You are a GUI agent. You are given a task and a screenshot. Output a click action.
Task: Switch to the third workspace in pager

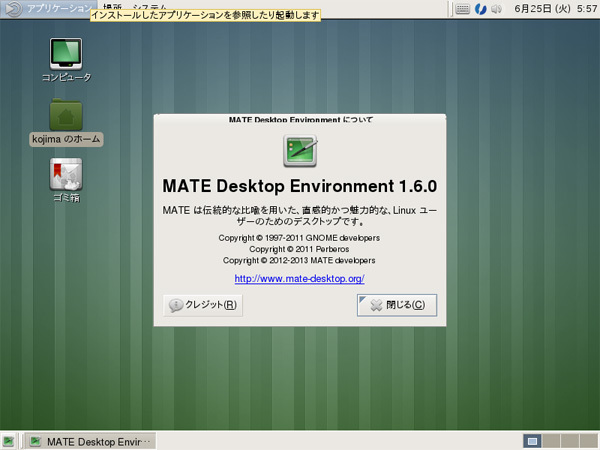point(570,441)
